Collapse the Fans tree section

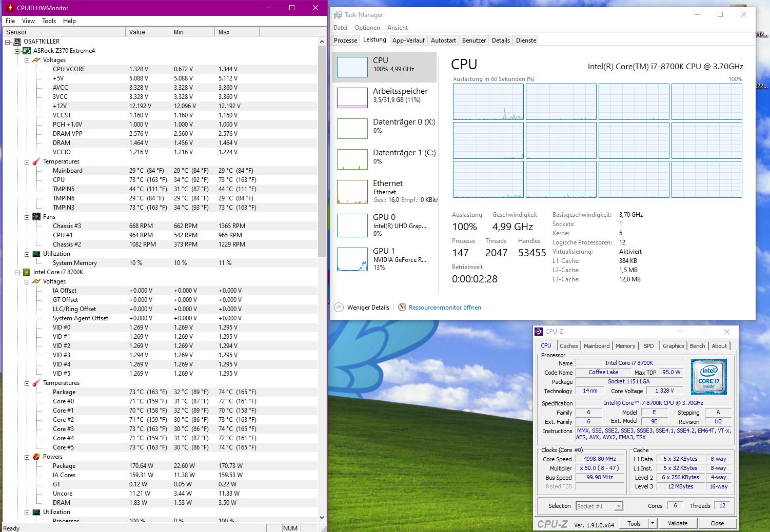coord(27,217)
